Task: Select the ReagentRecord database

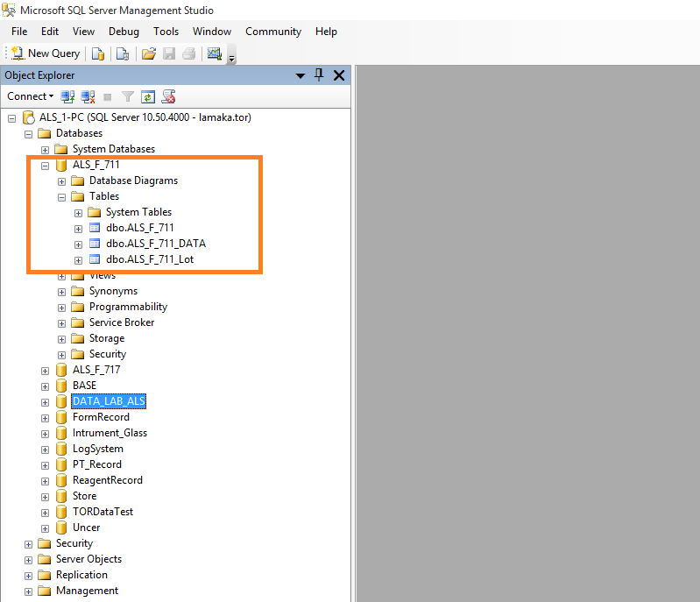Action: [x=108, y=480]
